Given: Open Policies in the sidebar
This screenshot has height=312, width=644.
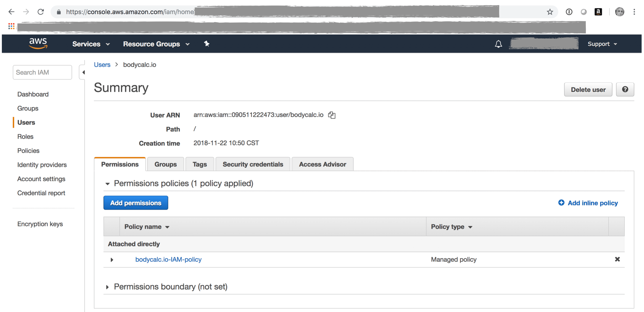Looking at the screenshot, I should [28, 150].
